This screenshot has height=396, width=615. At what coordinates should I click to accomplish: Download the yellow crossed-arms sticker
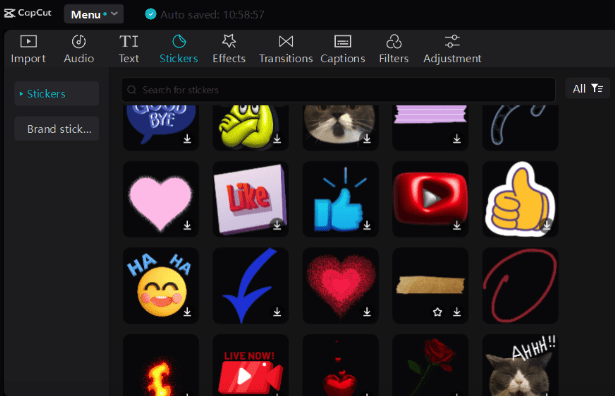[277, 138]
